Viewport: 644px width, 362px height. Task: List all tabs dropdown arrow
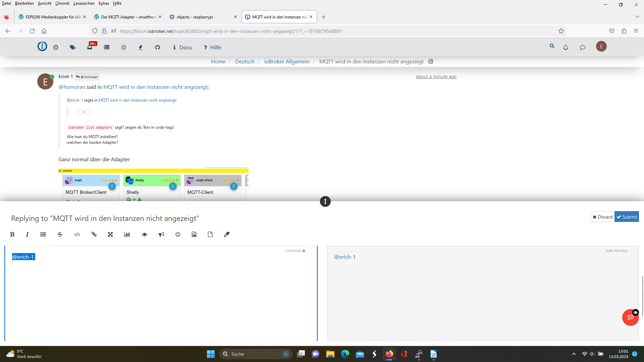point(637,17)
